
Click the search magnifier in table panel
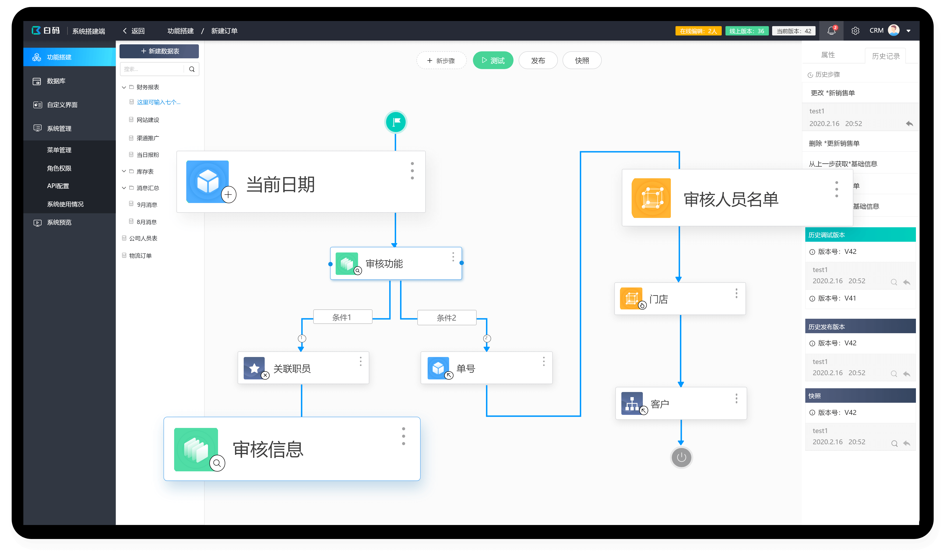pyautogui.click(x=192, y=69)
